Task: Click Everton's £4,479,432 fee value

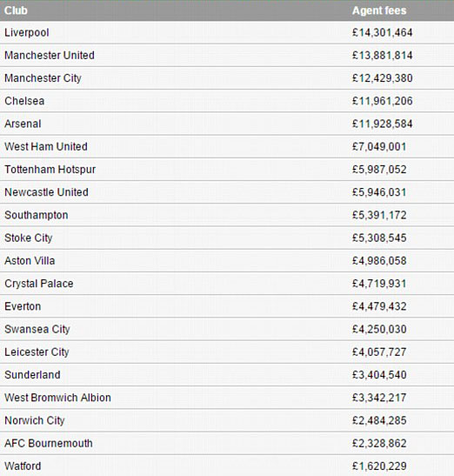Action: coord(379,306)
